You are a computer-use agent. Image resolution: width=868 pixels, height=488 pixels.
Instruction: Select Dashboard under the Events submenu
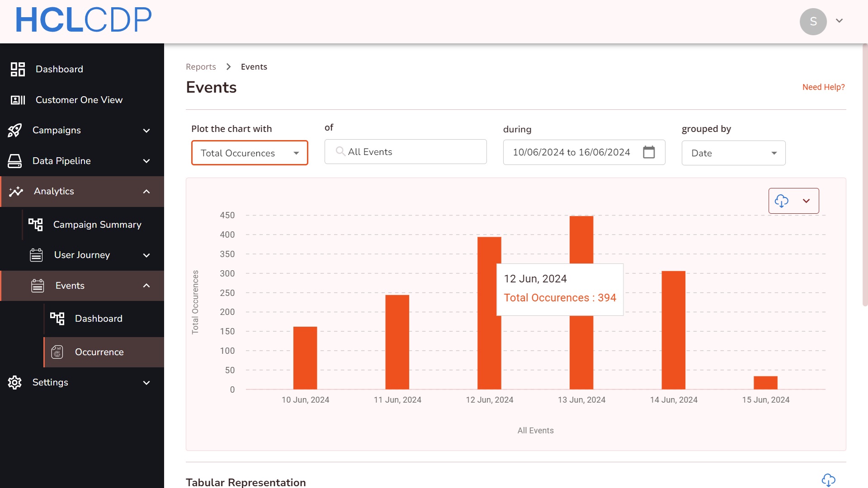pos(99,319)
